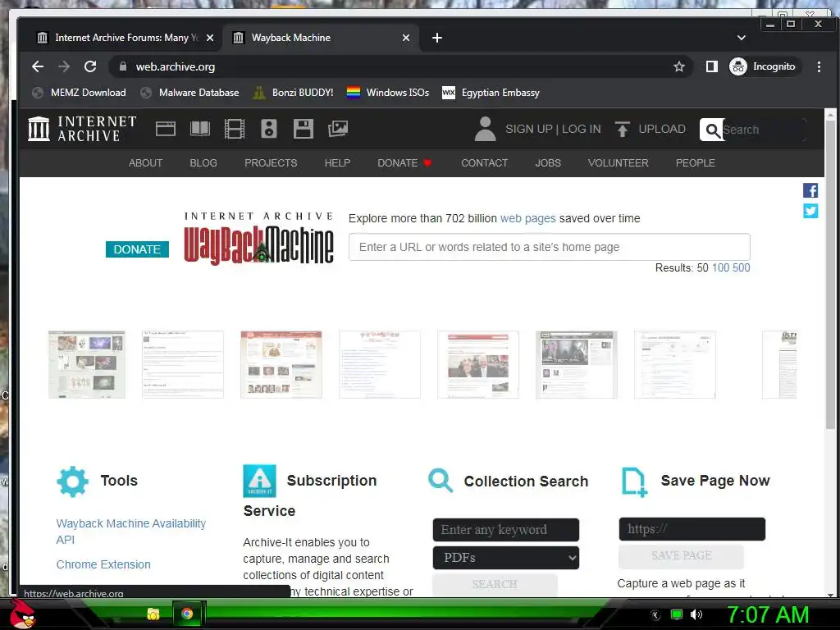
Task: Open JOBS in navigation menu
Action: 547,163
